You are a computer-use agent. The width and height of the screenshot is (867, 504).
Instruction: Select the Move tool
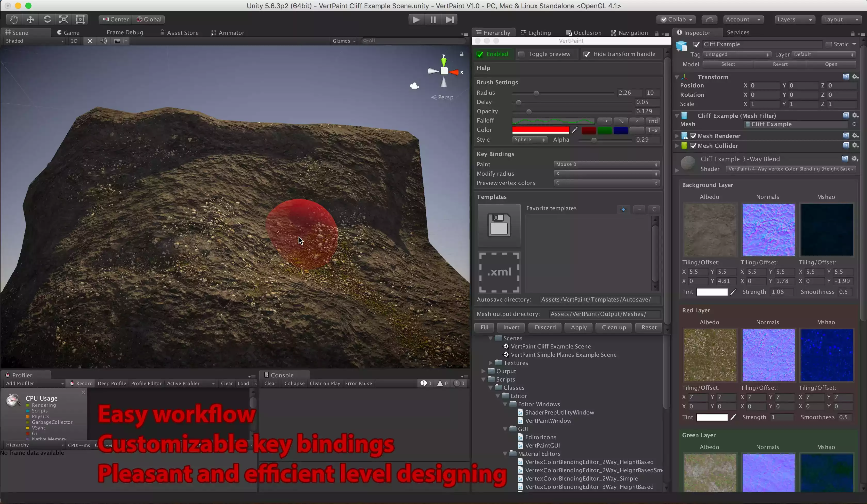coord(30,20)
